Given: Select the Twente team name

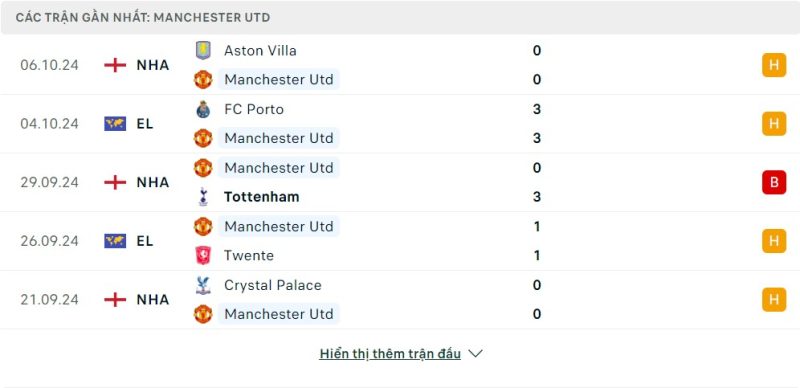Looking at the screenshot, I should [x=249, y=255].
